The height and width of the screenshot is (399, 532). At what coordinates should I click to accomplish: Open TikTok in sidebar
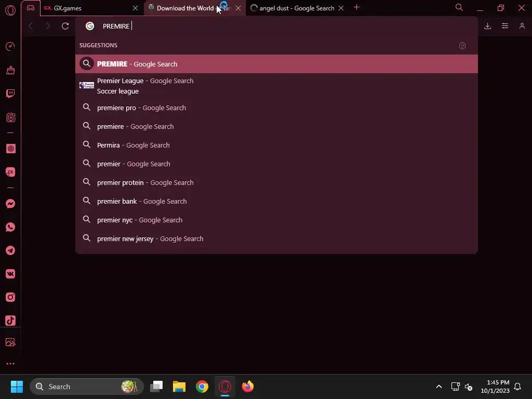pos(10,321)
